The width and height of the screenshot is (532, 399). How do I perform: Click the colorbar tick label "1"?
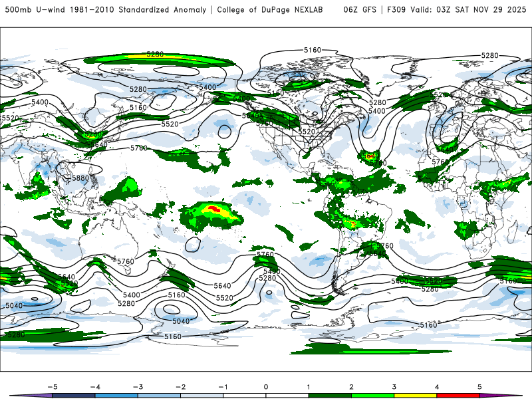[309, 387]
